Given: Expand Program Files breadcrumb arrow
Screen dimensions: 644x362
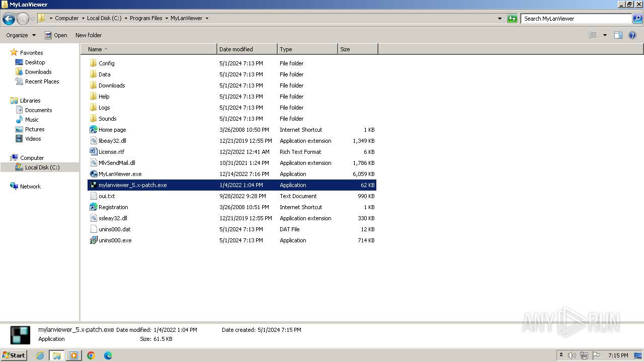Looking at the screenshot, I should point(167,18).
